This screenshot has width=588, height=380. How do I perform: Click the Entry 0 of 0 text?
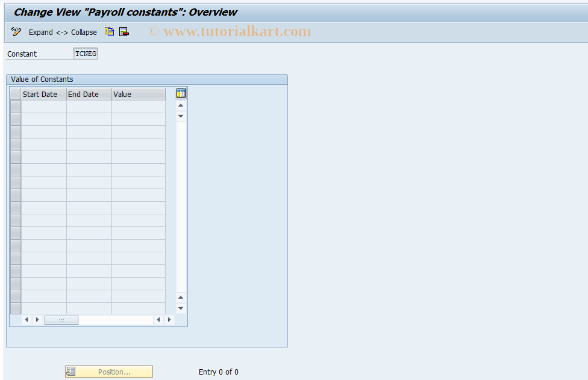point(219,372)
